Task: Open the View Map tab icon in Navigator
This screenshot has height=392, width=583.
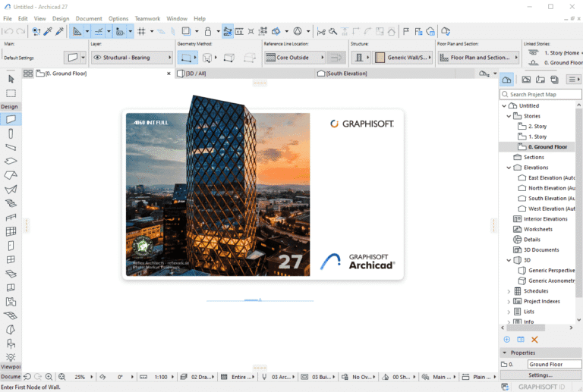Action: (526, 80)
